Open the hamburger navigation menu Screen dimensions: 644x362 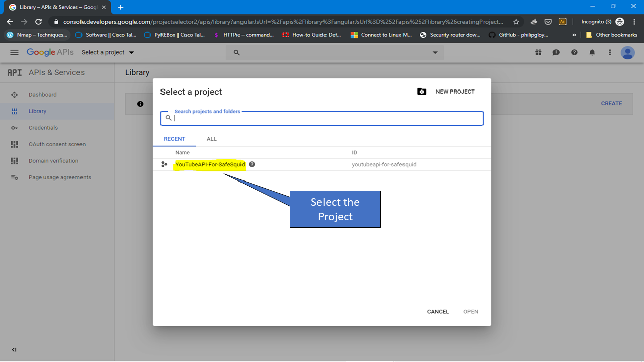point(14,52)
